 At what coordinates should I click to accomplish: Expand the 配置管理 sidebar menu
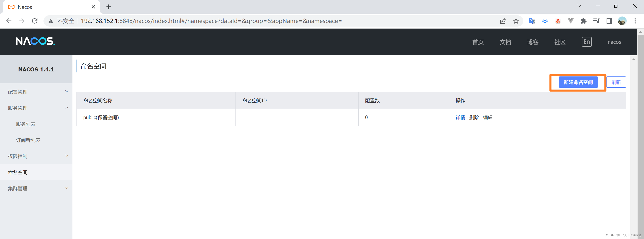coord(36,92)
